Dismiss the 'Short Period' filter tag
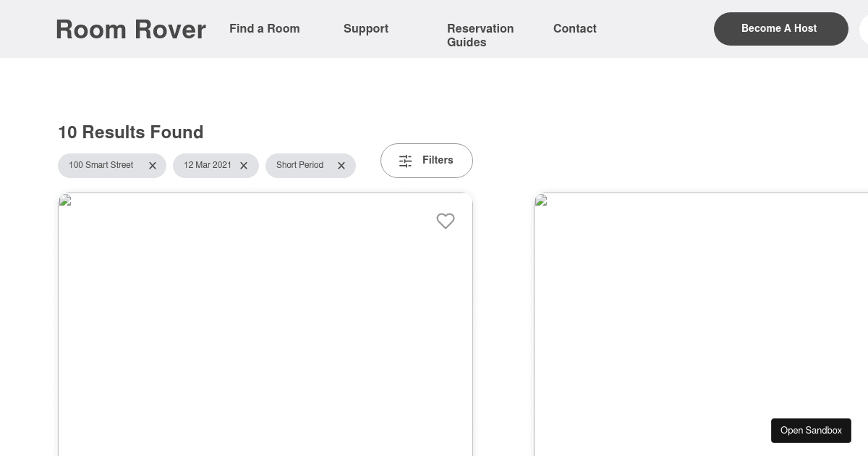 (x=341, y=166)
